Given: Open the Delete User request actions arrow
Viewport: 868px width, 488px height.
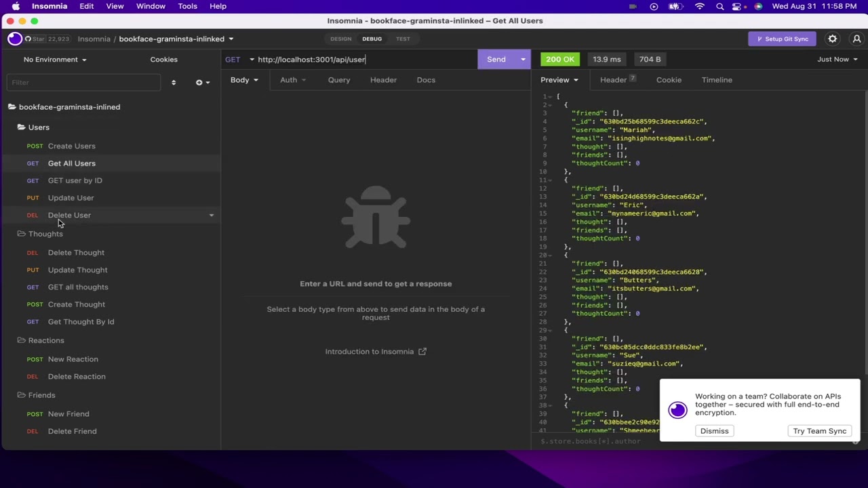Looking at the screenshot, I should [x=212, y=216].
